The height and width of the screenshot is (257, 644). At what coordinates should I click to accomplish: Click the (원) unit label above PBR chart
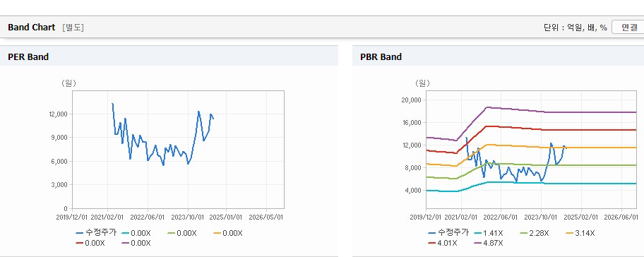(422, 83)
